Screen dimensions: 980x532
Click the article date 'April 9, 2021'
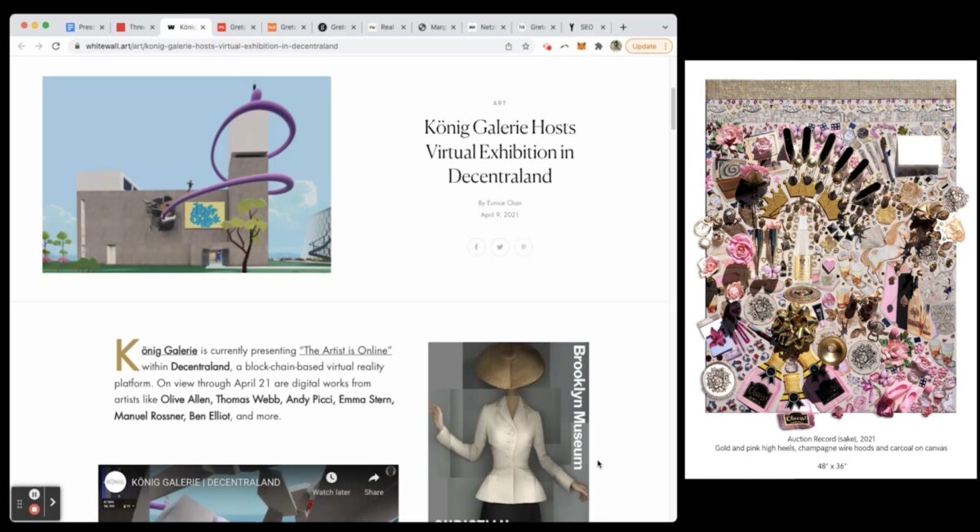pyautogui.click(x=500, y=215)
